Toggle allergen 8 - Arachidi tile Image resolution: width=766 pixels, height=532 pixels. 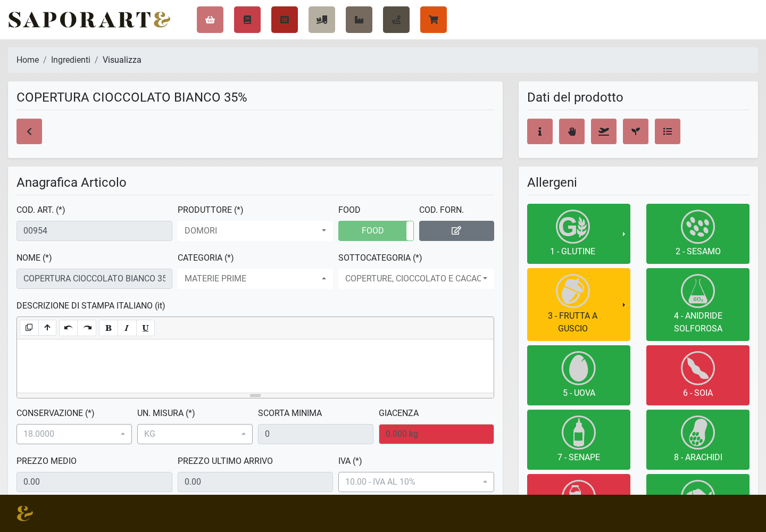[698, 439]
